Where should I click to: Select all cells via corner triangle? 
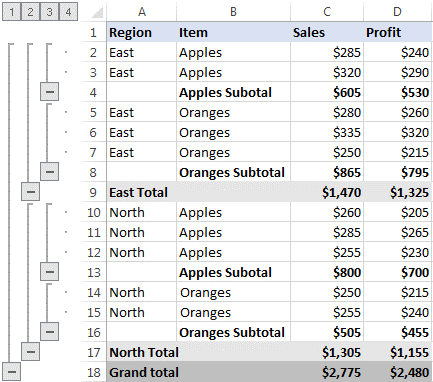(x=97, y=12)
